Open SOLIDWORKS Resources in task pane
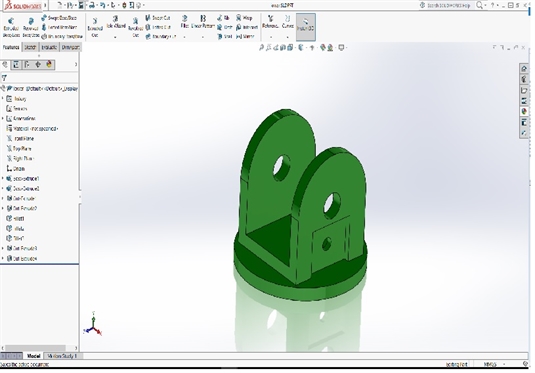The height and width of the screenshot is (373, 535). (x=524, y=69)
